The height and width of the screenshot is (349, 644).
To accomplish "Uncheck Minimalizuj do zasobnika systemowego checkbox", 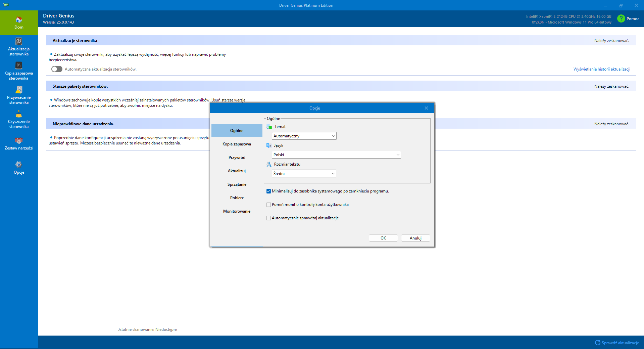I will (268, 191).
